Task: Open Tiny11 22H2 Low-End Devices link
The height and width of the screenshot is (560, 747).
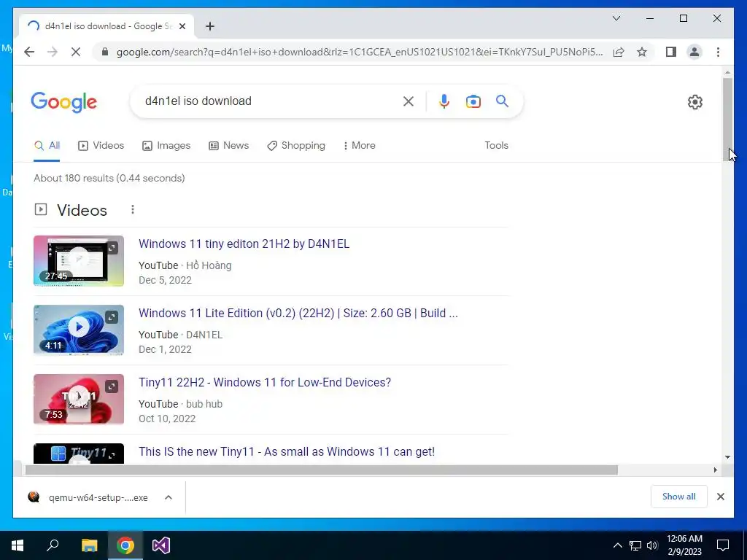Action: pos(265,382)
